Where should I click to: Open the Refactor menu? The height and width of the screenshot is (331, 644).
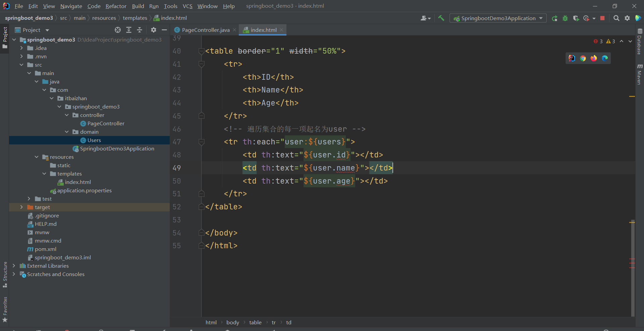click(x=116, y=6)
